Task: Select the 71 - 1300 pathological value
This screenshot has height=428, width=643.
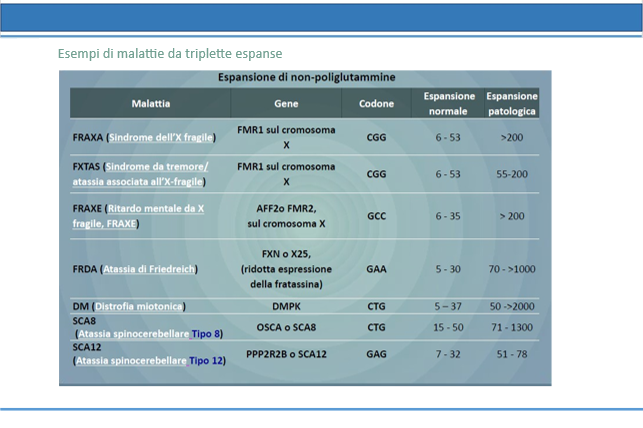Action: click(x=512, y=328)
